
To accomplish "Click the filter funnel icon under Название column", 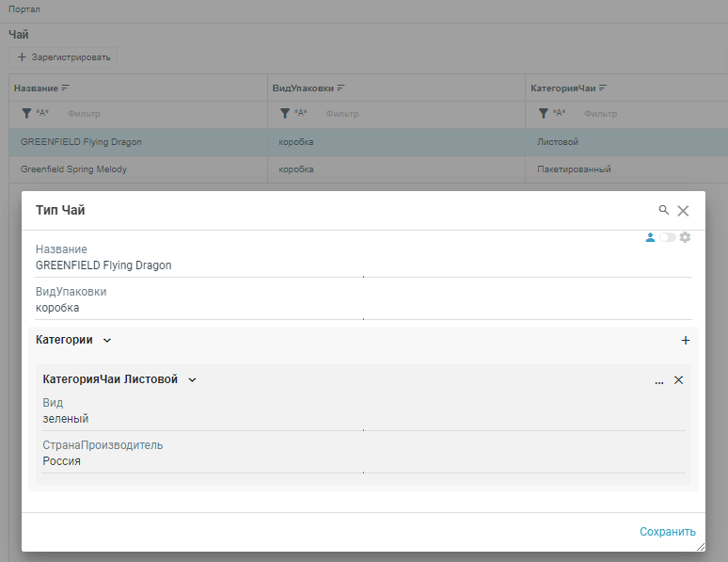I will (x=26, y=113).
